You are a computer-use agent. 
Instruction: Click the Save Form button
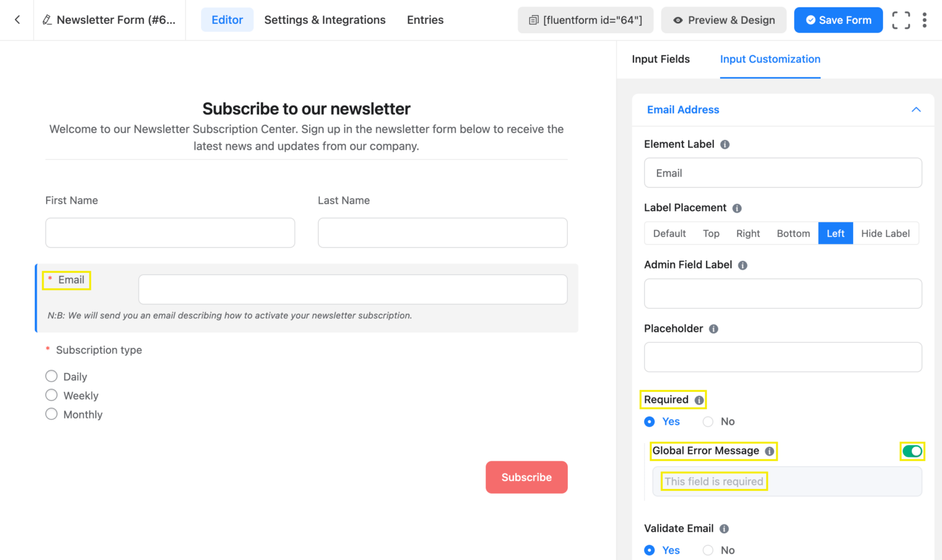click(x=838, y=20)
